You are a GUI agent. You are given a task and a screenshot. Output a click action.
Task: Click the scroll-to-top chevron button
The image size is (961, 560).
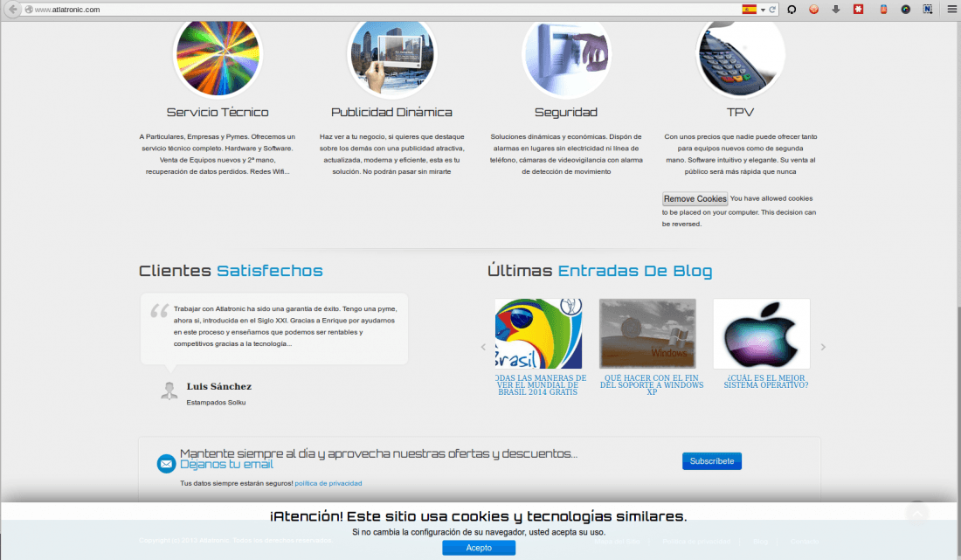tap(916, 514)
